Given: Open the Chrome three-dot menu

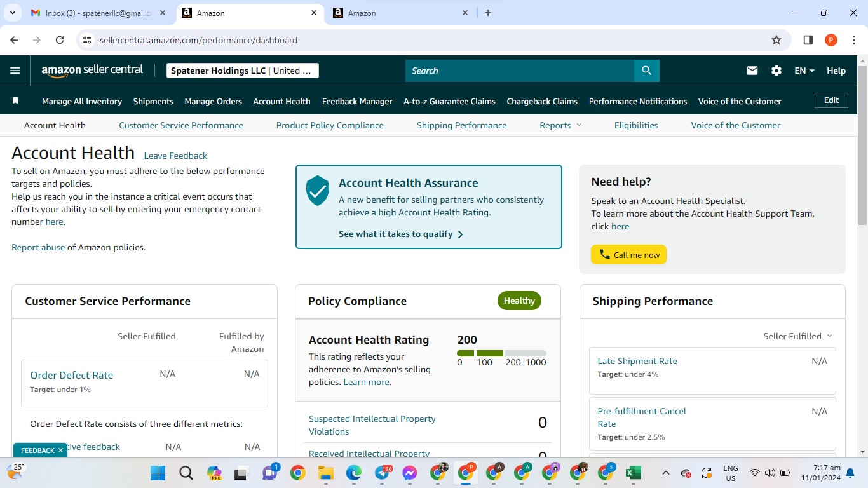Looking at the screenshot, I should pos(853,40).
